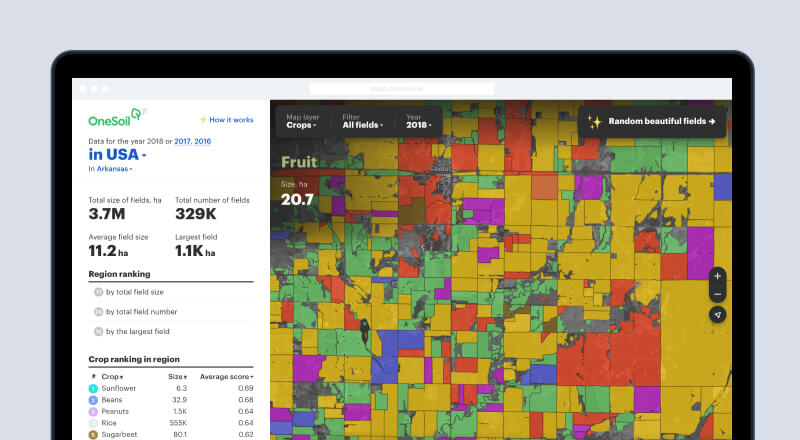Click the Rice color badge number 4
The width and height of the screenshot is (800, 440).
[x=93, y=423]
